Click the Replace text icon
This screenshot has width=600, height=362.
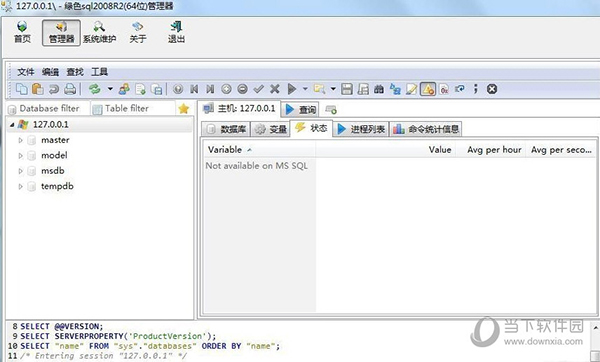[395, 89]
